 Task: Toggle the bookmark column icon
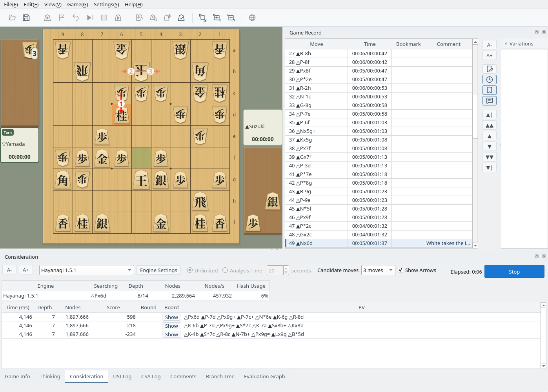490,90
